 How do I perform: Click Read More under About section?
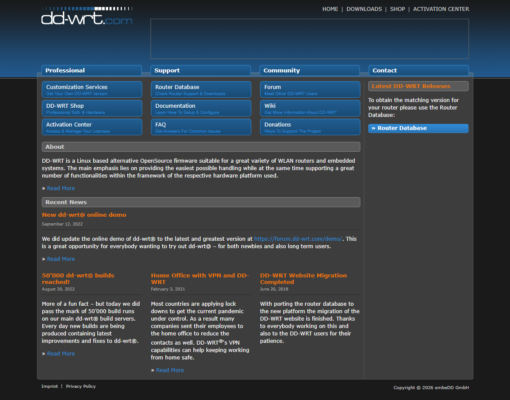point(61,188)
